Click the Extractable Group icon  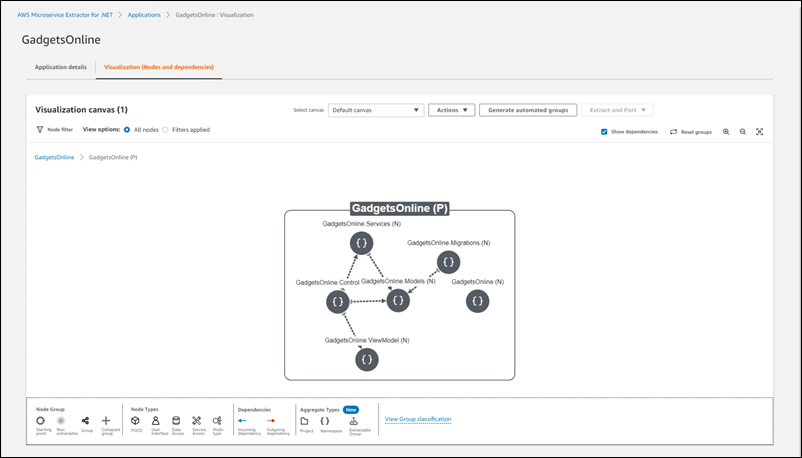click(353, 421)
